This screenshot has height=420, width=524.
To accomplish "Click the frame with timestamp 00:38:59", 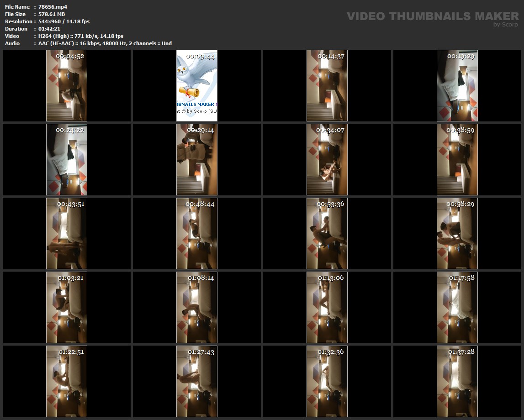I will coord(457,159).
